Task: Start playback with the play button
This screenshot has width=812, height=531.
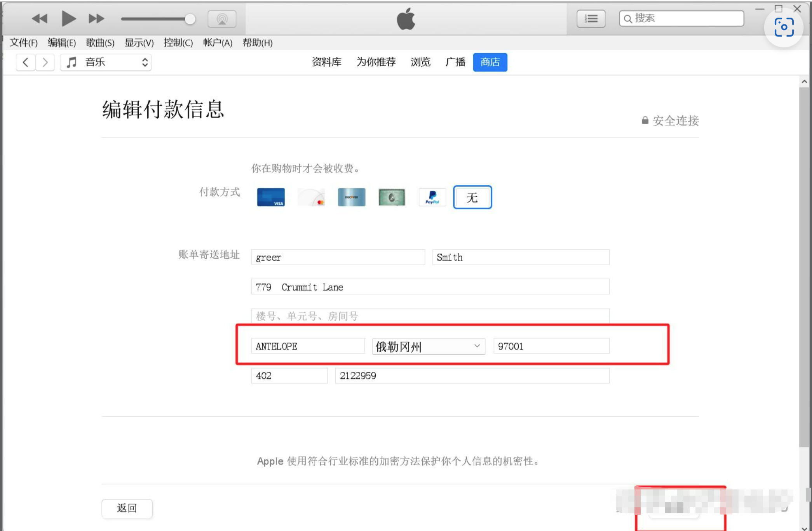Action: [69, 18]
